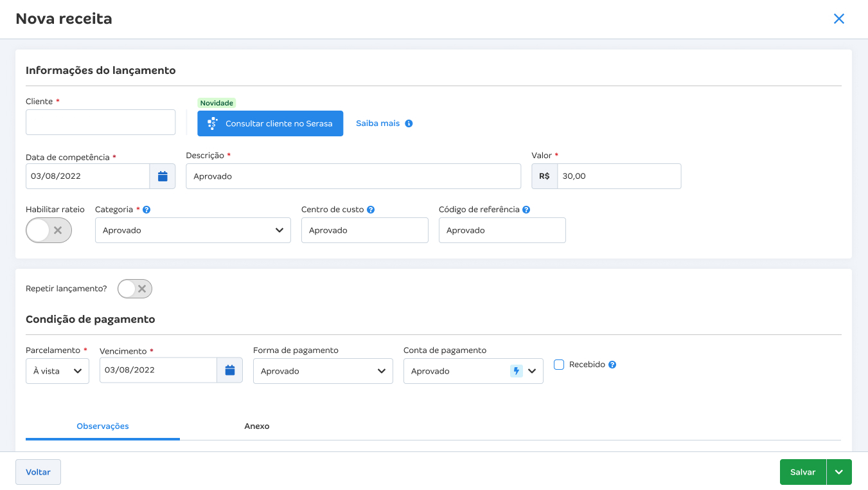The height and width of the screenshot is (490, 868).
Task: Check the Recebido checkbox
Action: tap(559, 365)
